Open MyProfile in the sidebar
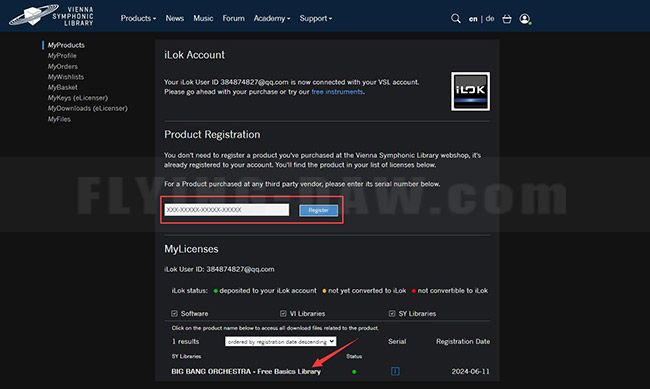The image size is (650, 389). coord(62,56)
